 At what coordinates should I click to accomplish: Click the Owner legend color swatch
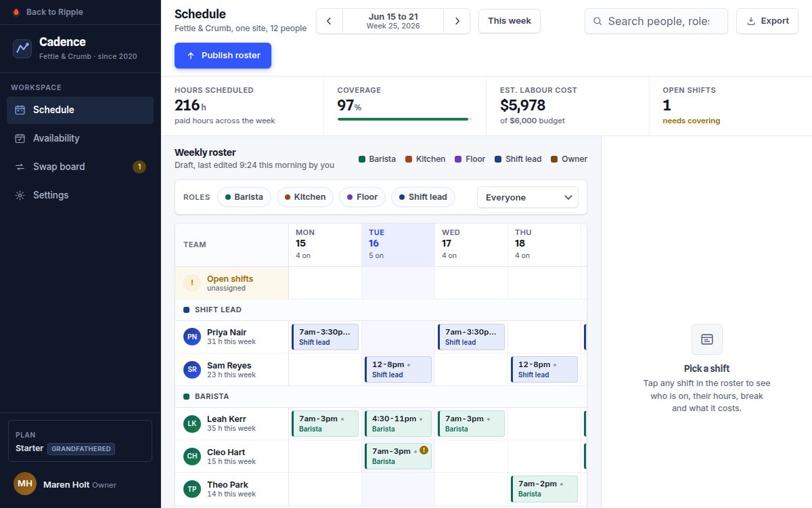[554, 159]
